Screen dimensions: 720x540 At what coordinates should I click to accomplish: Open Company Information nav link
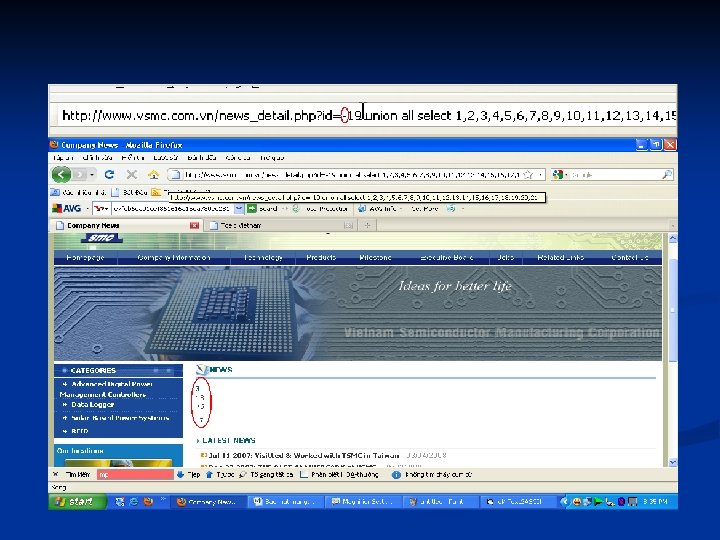coord(174,258)
